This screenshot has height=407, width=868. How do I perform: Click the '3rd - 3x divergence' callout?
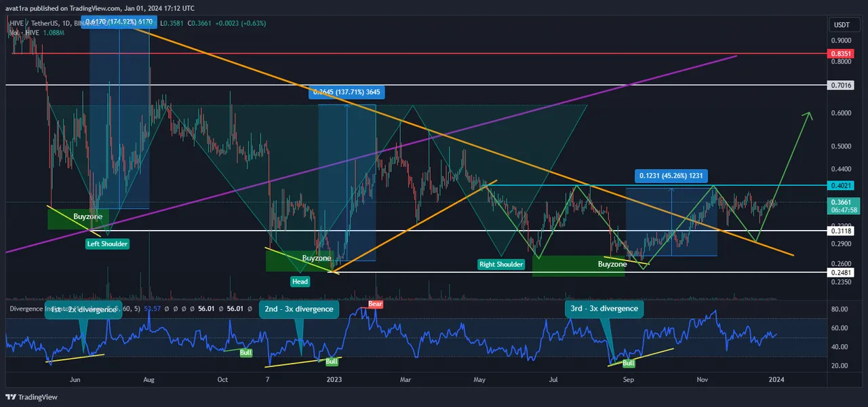tap(604, 308)
